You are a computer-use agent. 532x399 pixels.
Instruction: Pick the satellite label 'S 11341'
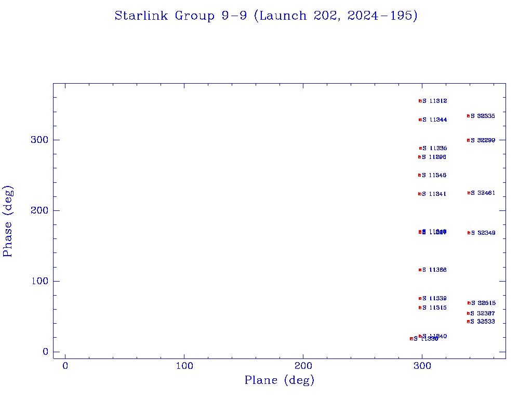434,194
